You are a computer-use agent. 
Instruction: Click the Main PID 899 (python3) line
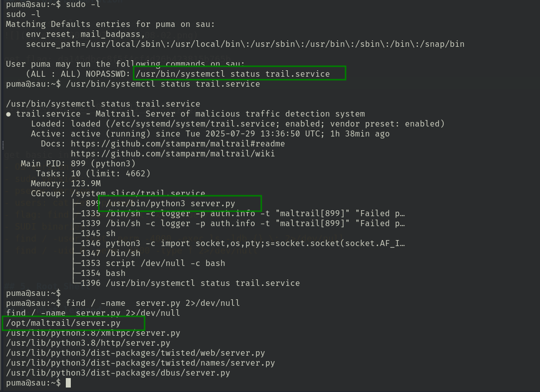(x=78, y=163)
